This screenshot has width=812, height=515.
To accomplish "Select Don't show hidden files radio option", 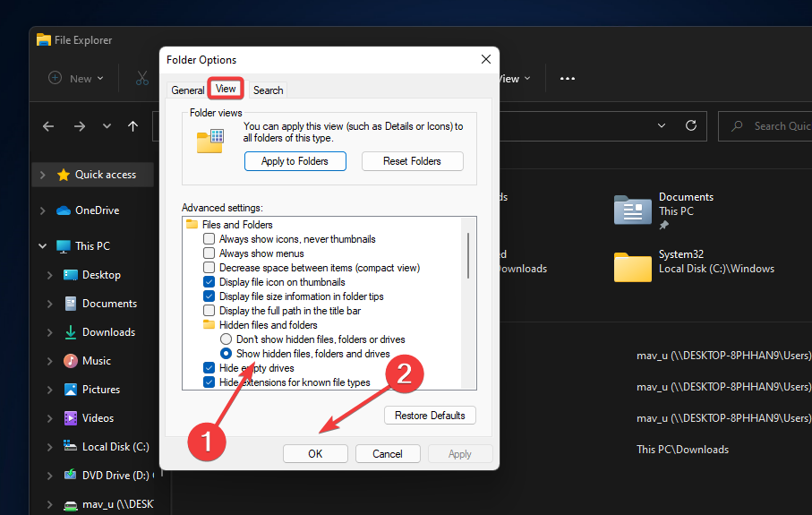I will (x=226, y=339).
